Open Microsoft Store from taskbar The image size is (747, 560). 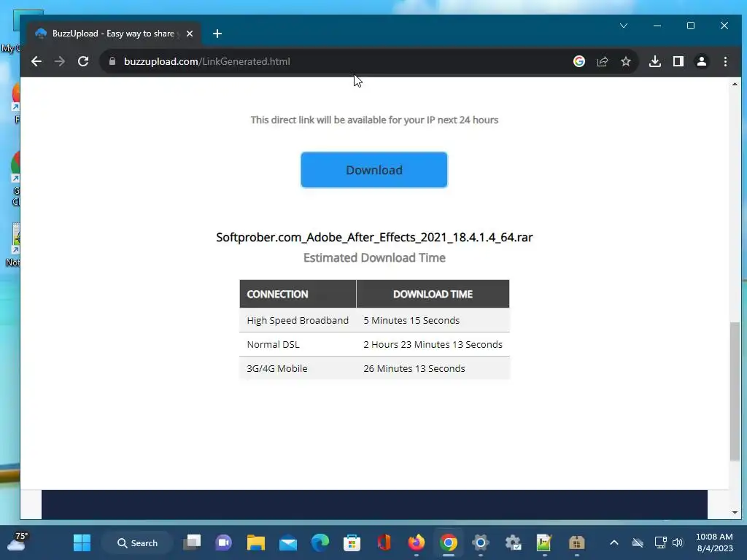[352, 542]
